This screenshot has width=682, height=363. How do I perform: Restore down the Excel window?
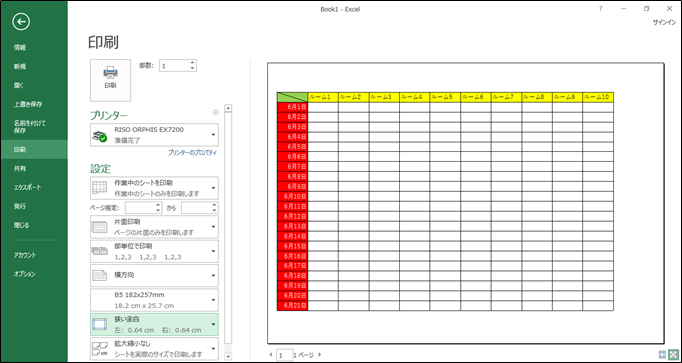pyautogui.click(x=647, y=9)
